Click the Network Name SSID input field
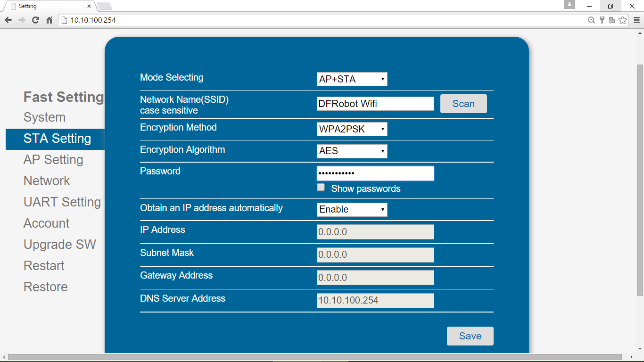The image size is (644, 362). click(x=375, y=104)
